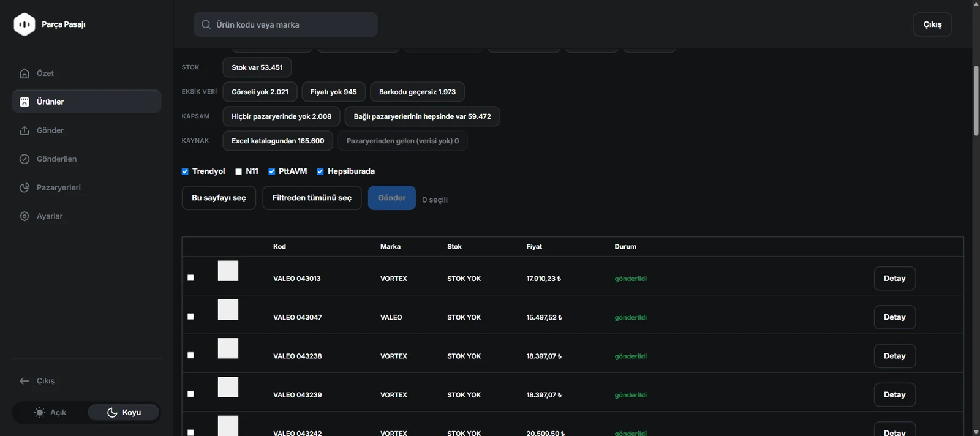Select 'Hiçbir pazaryerinde yok 2.008' filter
Image resolution: width=980 pixels, height=436 pixels.
click(x=281, y=116)
